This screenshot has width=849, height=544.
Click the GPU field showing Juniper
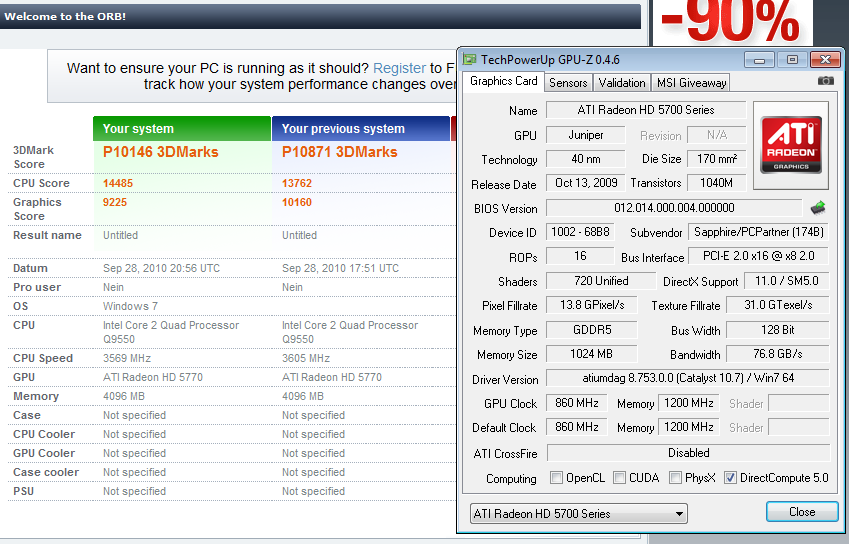(585, 135)
